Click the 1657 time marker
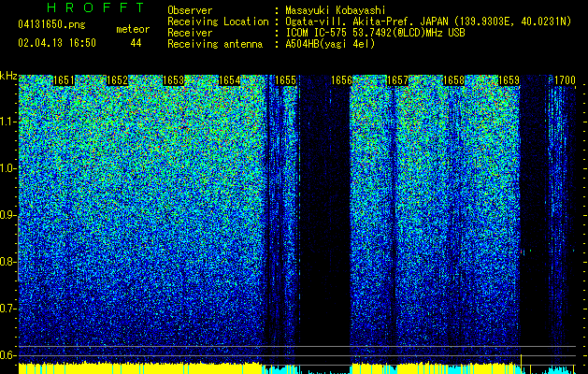588x374 pixels. click(x=397, y=80)
